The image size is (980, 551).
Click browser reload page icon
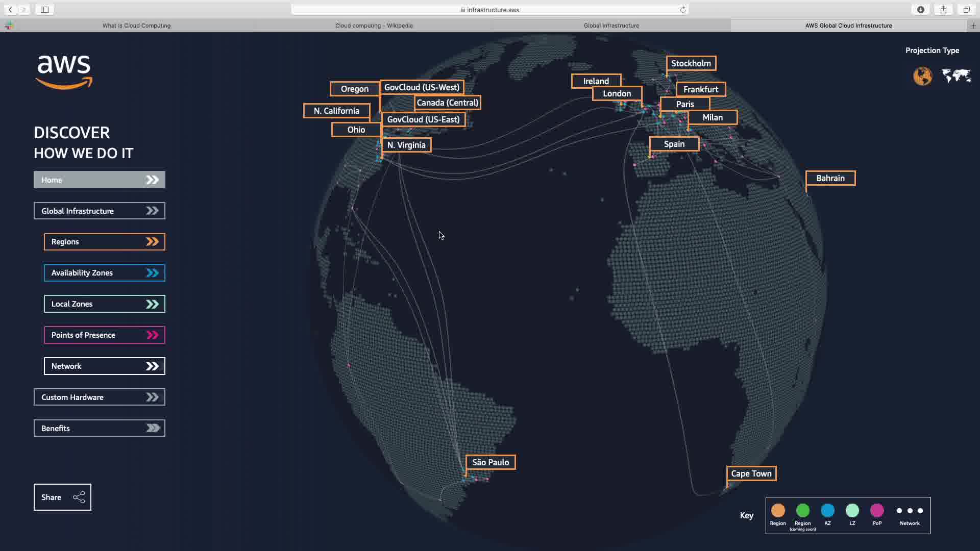(683, 10)
